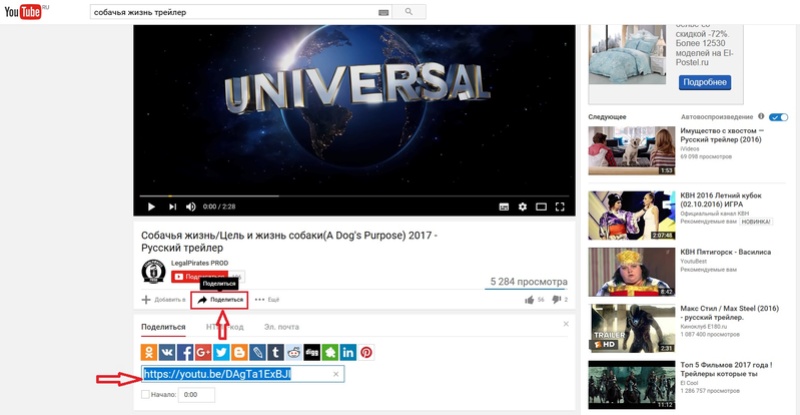Screen dimensions: 800x415
Task: Close the share panel
Action: tap(566, 324)
